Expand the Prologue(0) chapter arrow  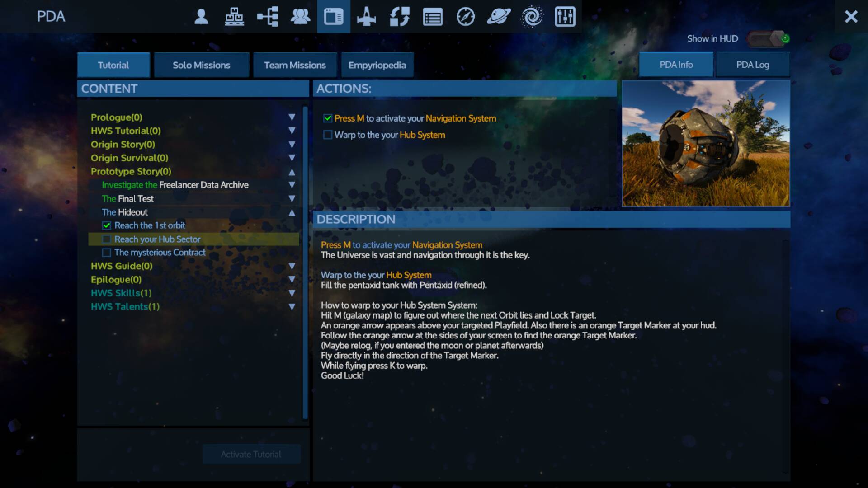(x=292, y=117)
